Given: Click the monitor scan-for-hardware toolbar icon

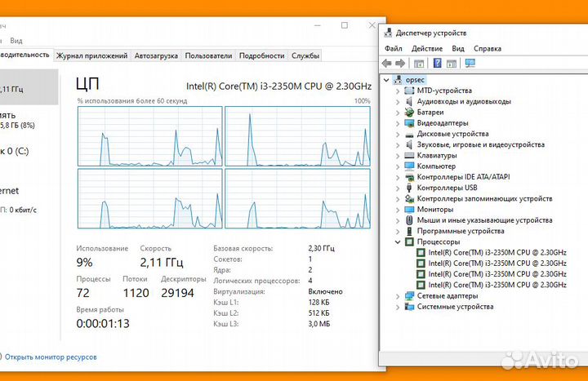Looking at the screenshot, I should (x=470, y=63).
